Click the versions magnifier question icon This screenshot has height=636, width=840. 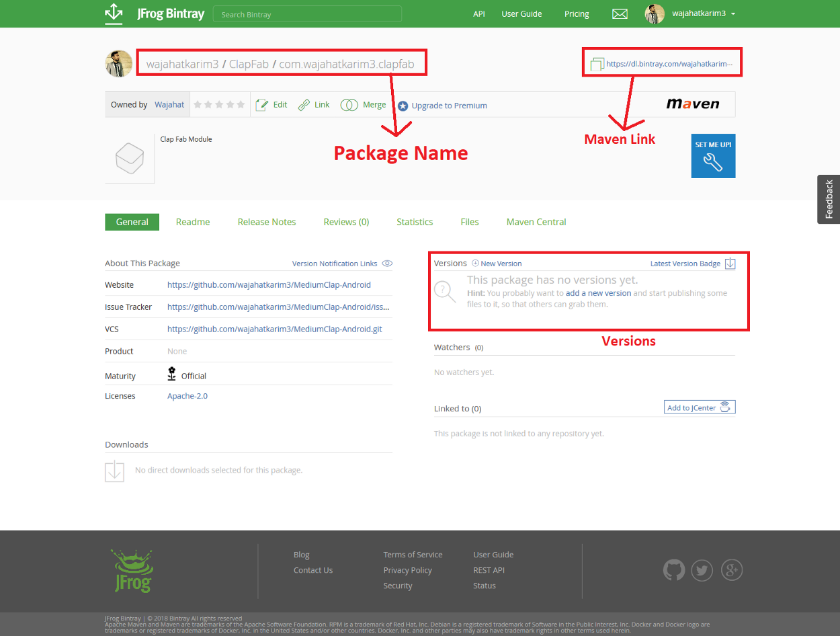445,292
